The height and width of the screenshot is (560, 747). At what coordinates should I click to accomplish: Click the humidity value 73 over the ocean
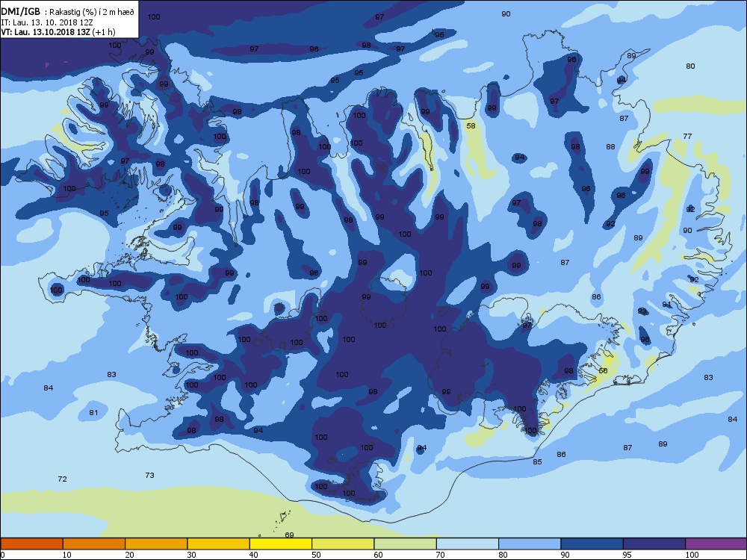coord(149,475)
